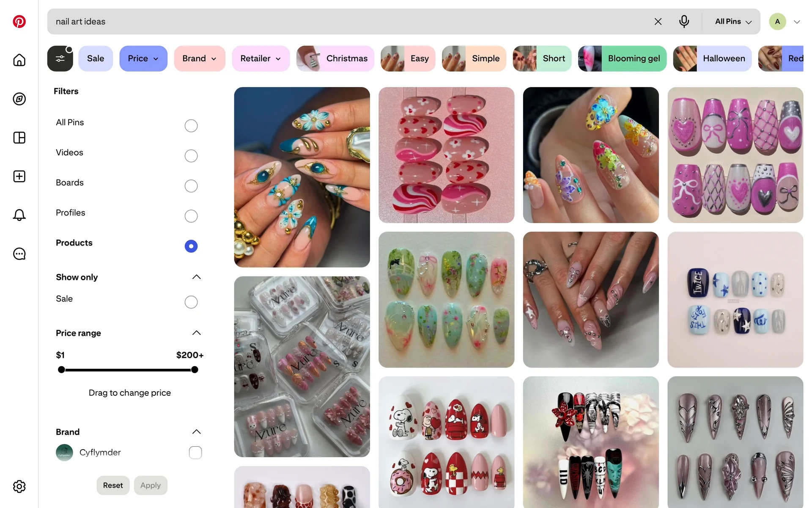The image size is (812, 508).
Task: Open the Explore compass icon
Action: 19,99
